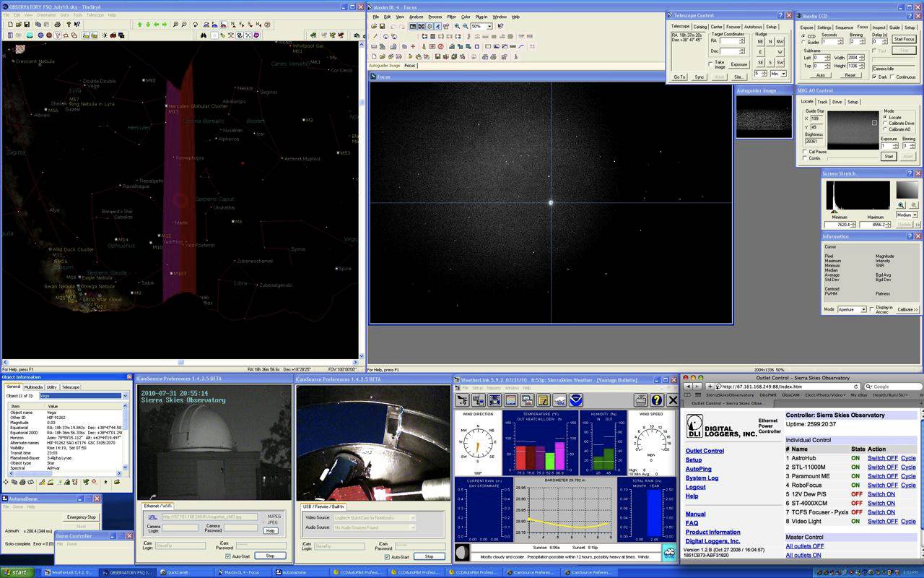Click the Go To button in Telescope Control
The height and width of the screenshot is (578, 924).
click(679, 77)
